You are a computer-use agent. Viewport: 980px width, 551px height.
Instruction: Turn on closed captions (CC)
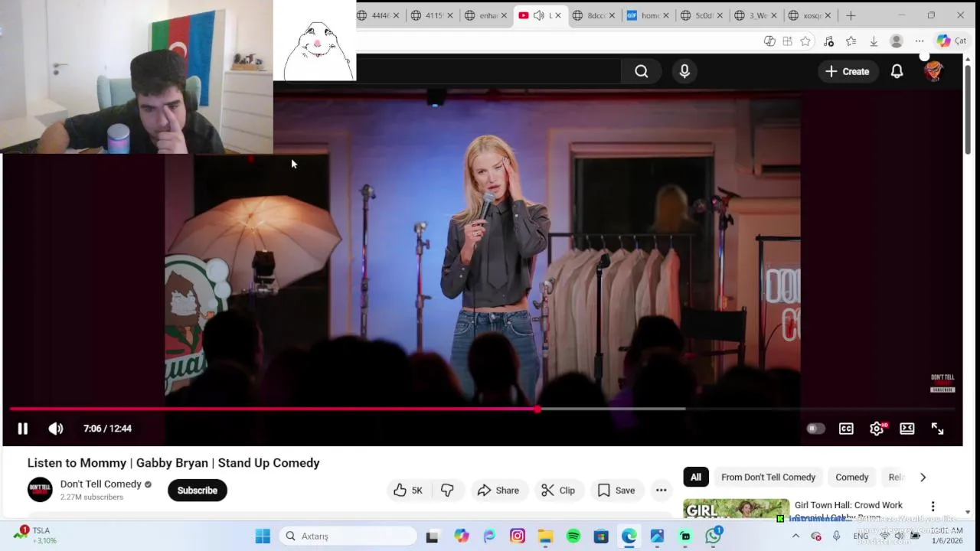point(846,429)
